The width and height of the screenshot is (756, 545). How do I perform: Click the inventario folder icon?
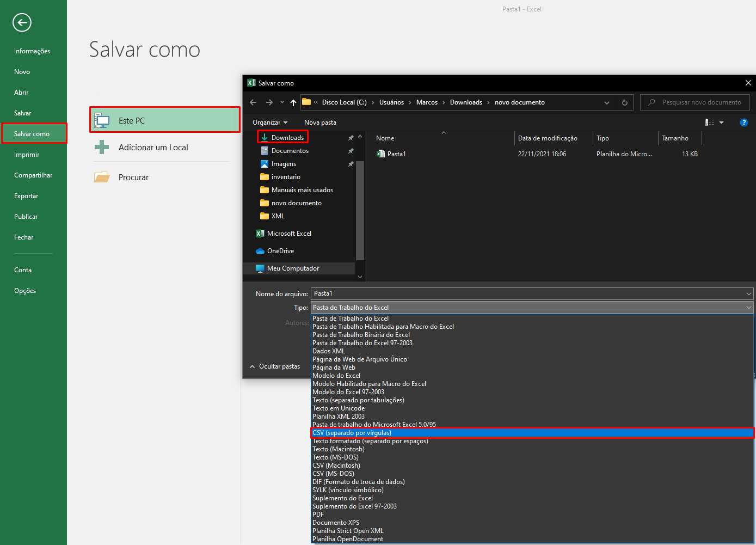point(265,177)
